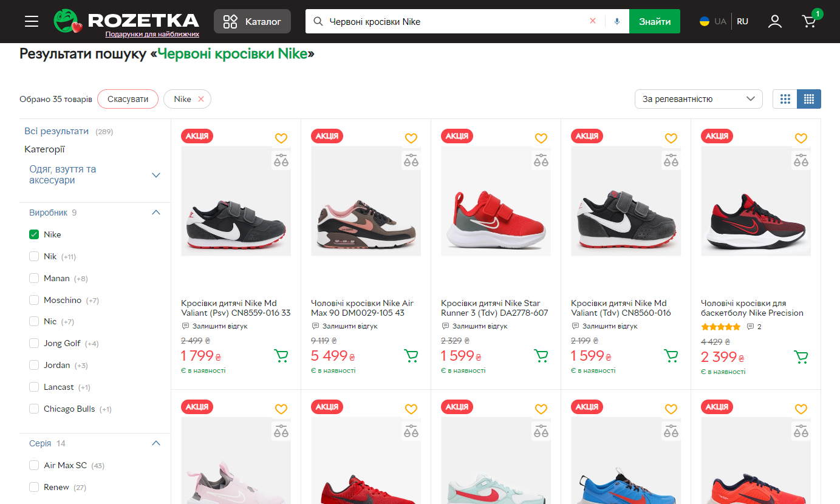Screen dimensions: 840x504
Task: Open the user account icon
Action: pyautogui.click(x=775, y=22)
